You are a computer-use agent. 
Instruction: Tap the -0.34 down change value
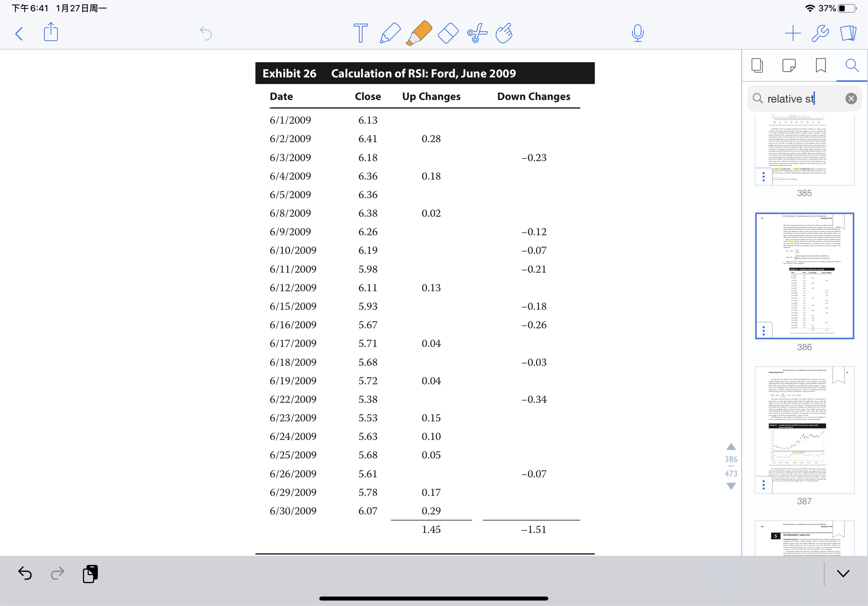[x=534, y=399]
